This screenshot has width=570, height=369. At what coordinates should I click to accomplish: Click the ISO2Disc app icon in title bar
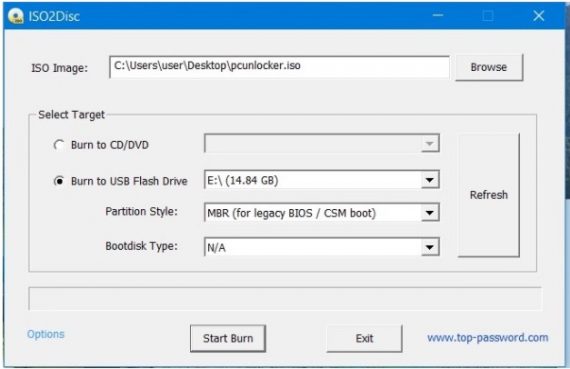16,16
